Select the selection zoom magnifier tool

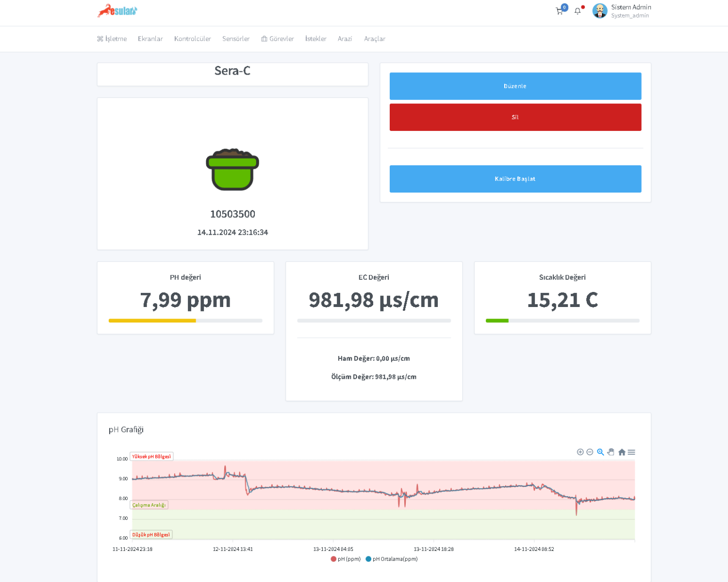(x=600, y=452)
